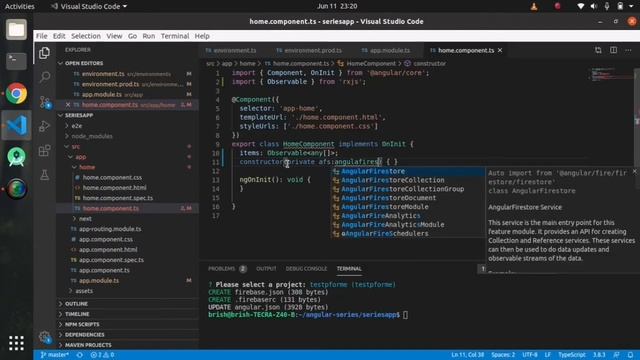640x360 pixels.
Task: Open the system volume indicator
Action: coord(594,6)
